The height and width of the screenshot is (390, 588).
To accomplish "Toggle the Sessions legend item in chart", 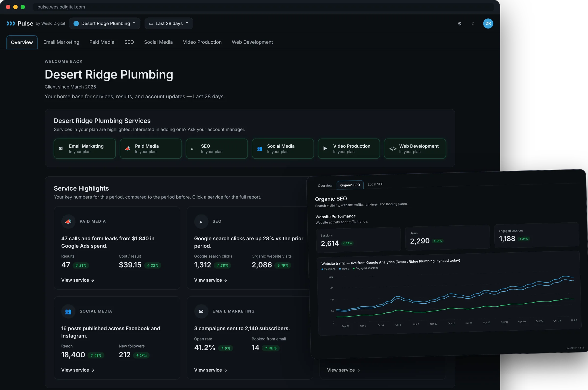I will [x=328, y=269].
